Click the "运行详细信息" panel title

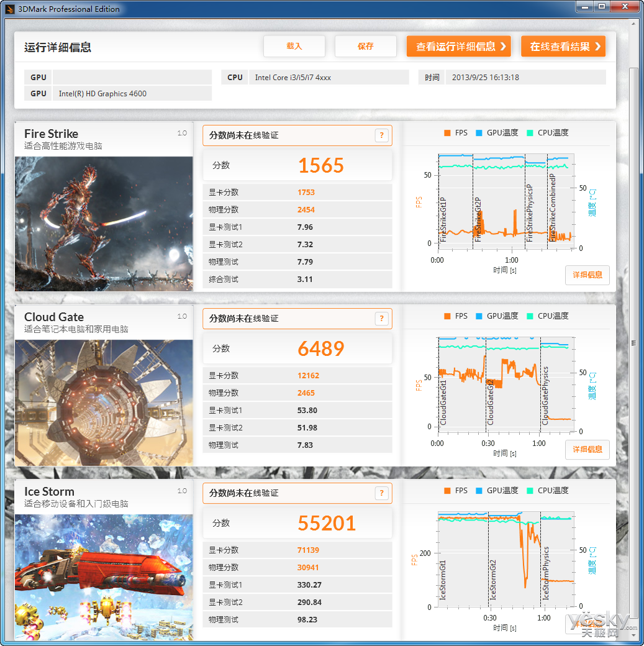58,47
